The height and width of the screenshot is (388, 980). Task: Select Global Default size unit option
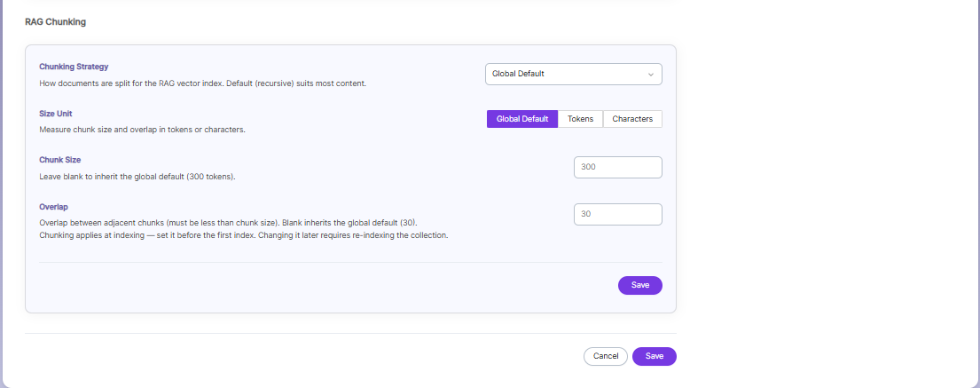coord(521,119)
